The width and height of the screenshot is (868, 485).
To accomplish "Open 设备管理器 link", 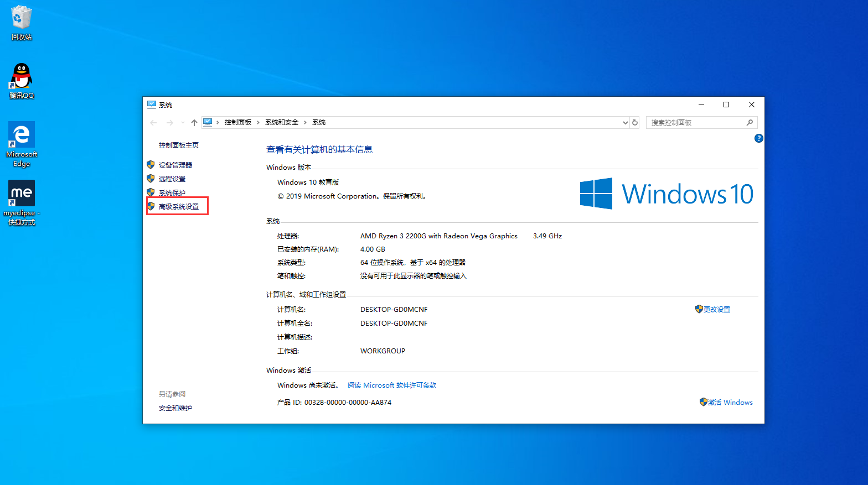I will (175, 165).
